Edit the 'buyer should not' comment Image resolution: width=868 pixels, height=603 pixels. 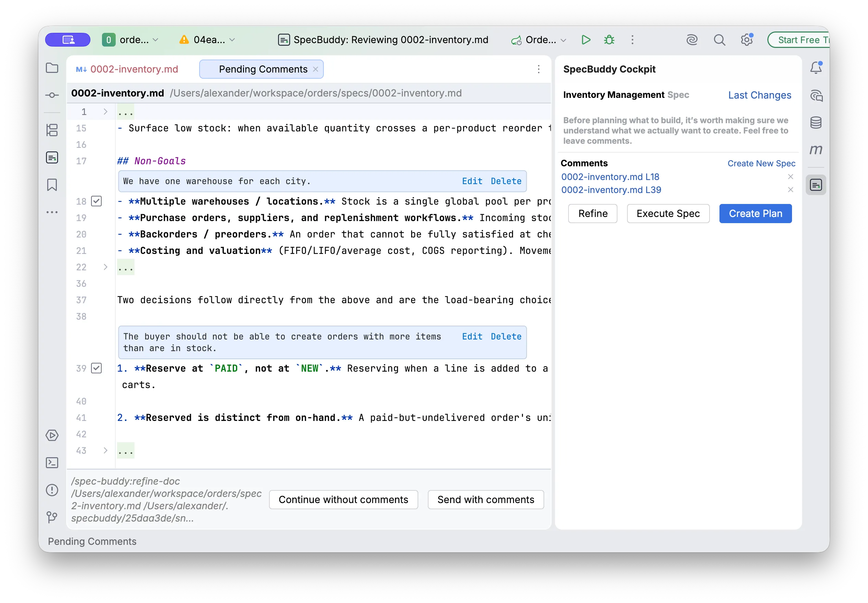pos(472,336)
